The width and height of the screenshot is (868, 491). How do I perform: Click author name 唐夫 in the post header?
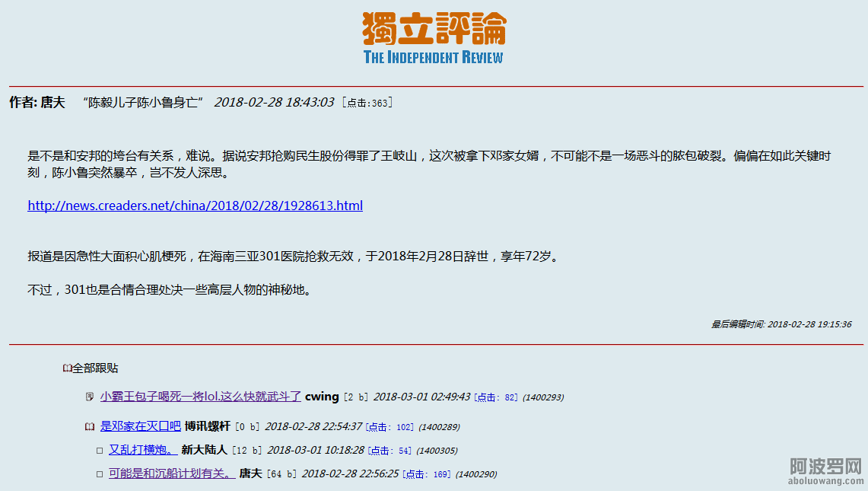(52, 102)
